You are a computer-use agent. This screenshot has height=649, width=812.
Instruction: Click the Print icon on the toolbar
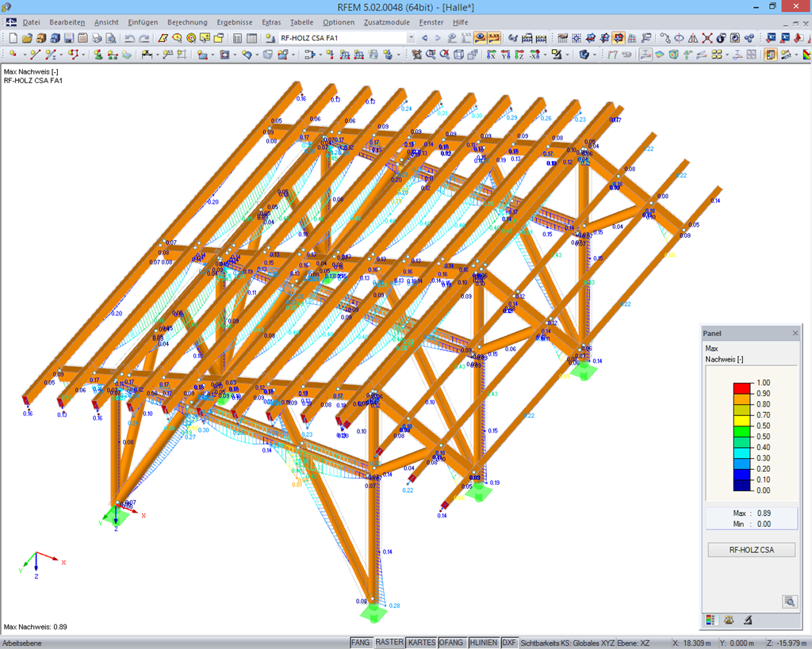pyautogui.click(x=96, y=37)
